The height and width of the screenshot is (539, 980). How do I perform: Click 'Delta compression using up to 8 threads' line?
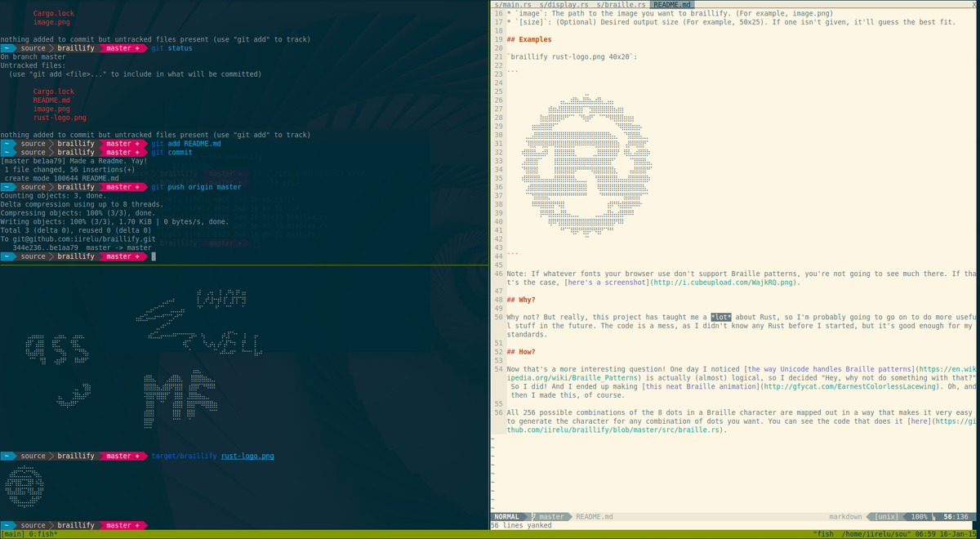pyautogui.click(x=82, y=204)
